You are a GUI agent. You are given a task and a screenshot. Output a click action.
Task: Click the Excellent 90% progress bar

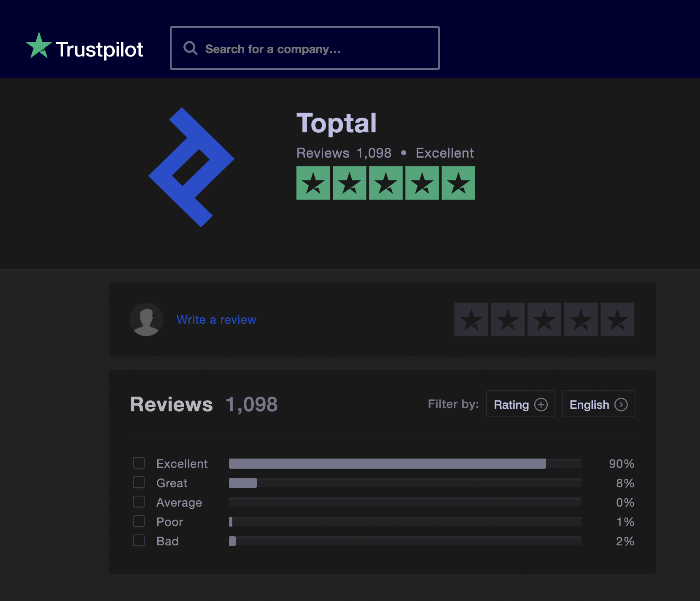(x=405, y=464)
